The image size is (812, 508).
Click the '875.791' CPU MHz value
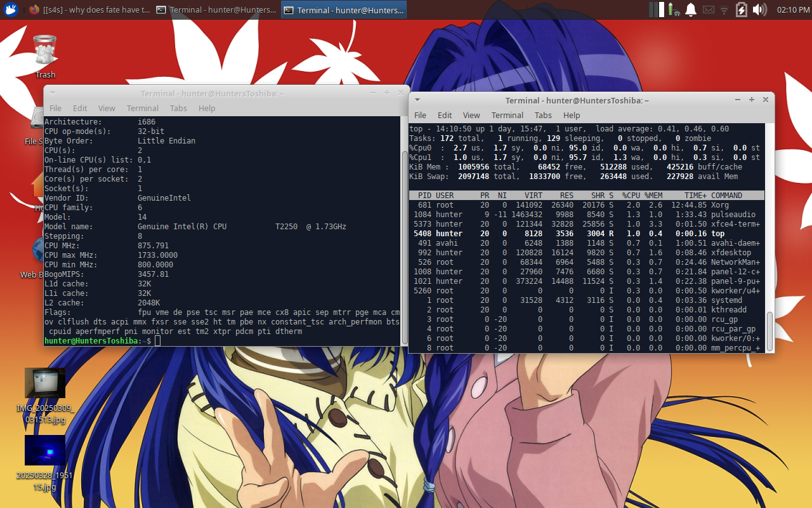(153, 246)
